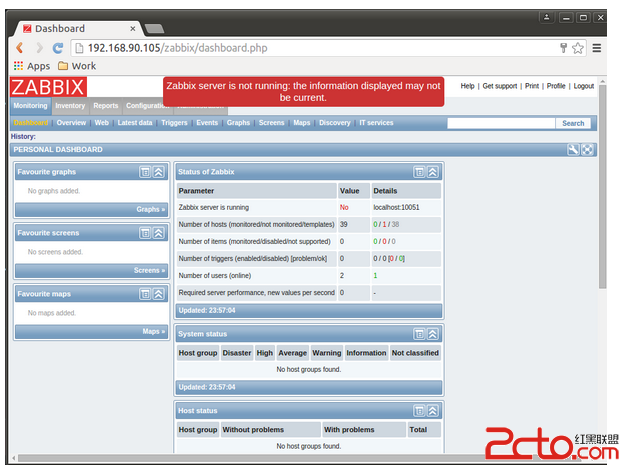Collapse the Host status widget
The height and width of the screenshot is (470, 622).
coord(433,411)
